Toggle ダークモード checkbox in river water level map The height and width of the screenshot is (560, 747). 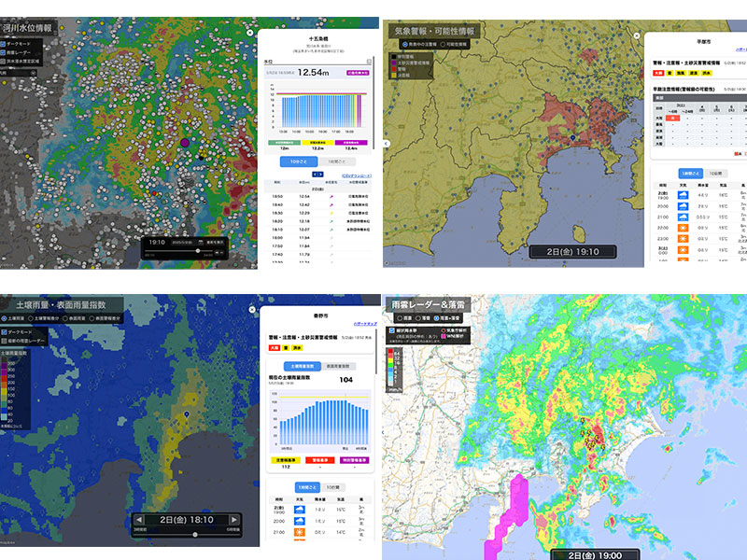click(x=7, y=44)
